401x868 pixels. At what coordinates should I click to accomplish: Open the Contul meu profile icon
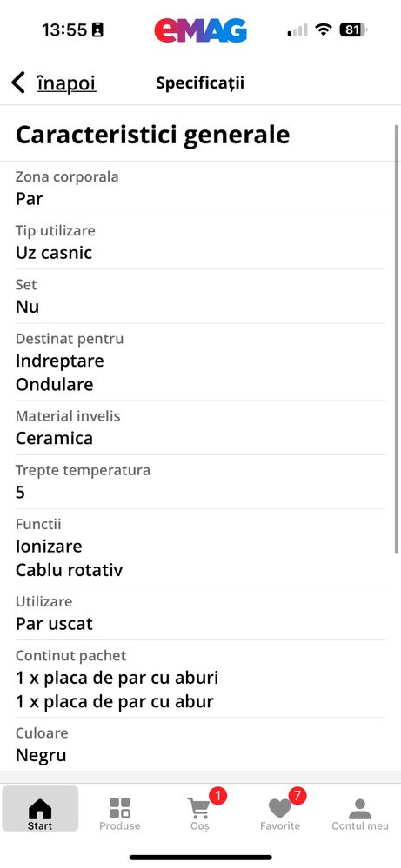pyautogui.click(x=360, y=809)
